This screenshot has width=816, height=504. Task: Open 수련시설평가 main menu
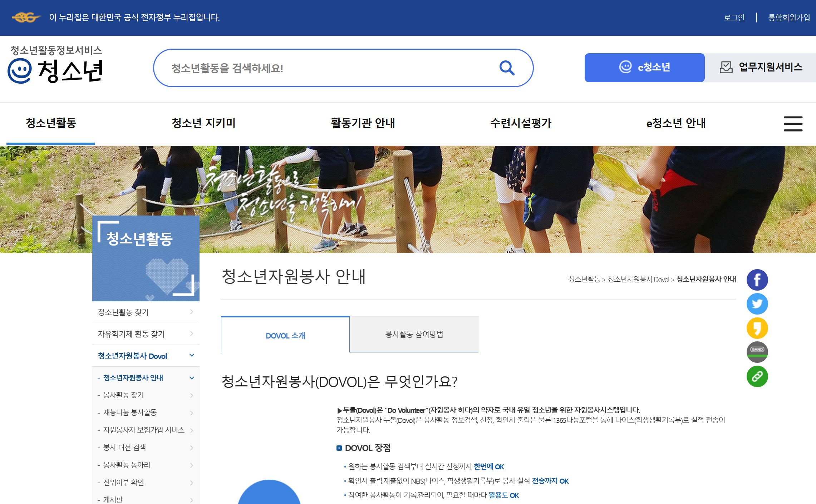point(521,123)
